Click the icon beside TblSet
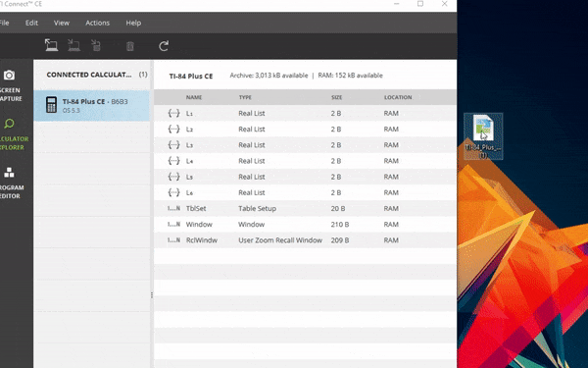The height and width of the screenshot is (368, 588). point(173,208)
